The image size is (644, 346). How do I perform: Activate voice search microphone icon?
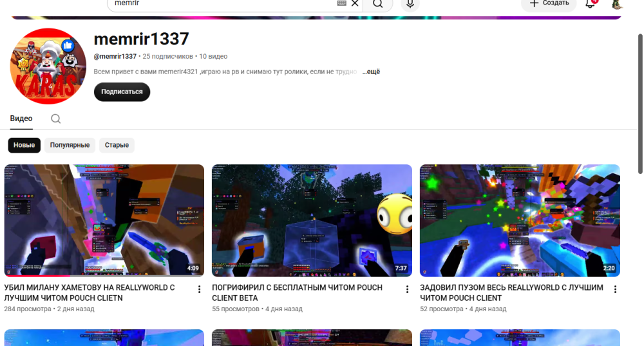tap(410, 4)
